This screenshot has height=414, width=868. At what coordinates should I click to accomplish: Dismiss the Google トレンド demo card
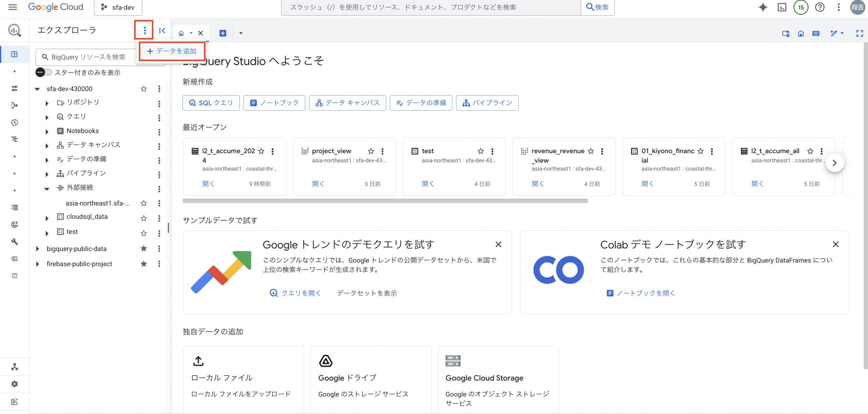point(498,244)
